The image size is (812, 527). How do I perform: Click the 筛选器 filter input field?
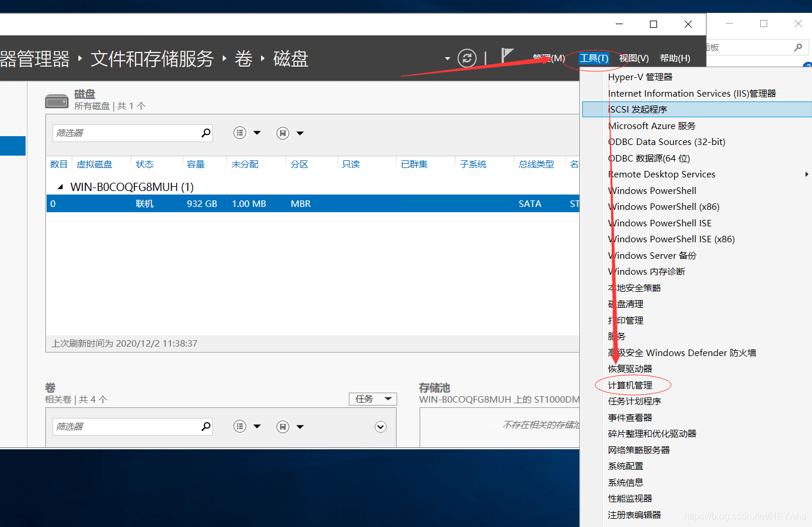point(118,133)
